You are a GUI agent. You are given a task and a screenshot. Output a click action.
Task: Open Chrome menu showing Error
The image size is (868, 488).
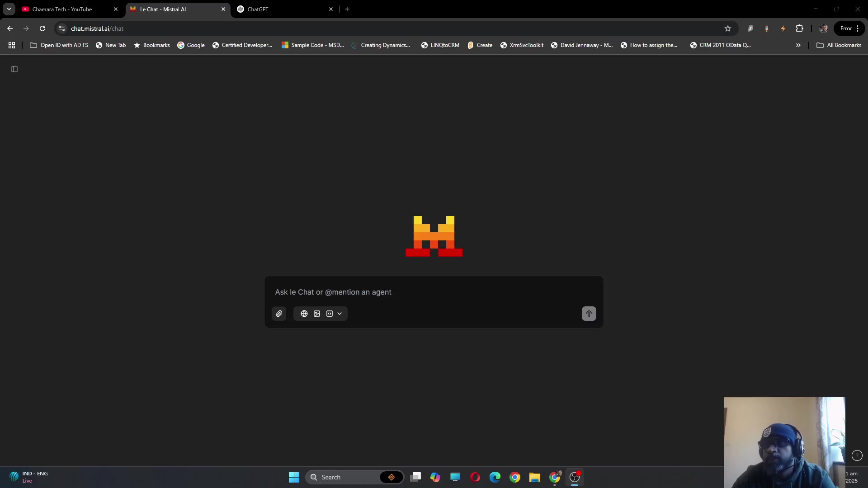(x=850, y=28)
